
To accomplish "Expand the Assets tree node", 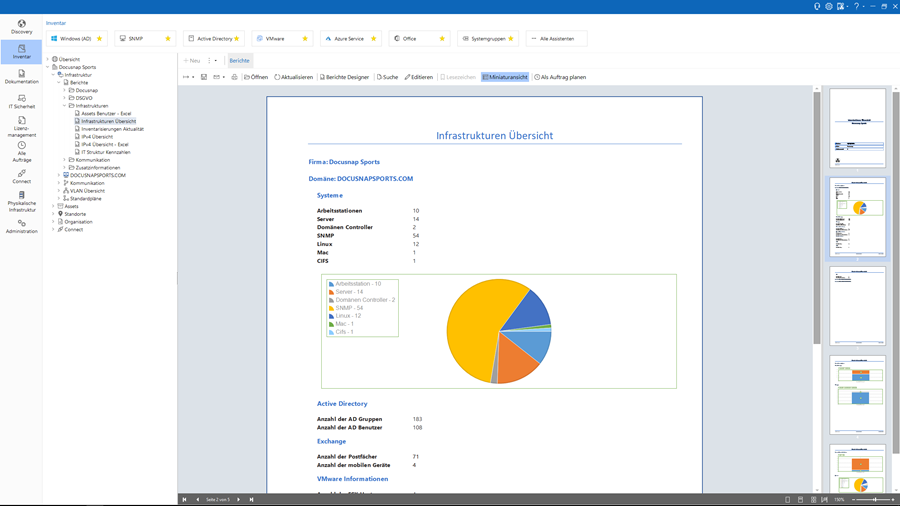I will pos(53,206).
